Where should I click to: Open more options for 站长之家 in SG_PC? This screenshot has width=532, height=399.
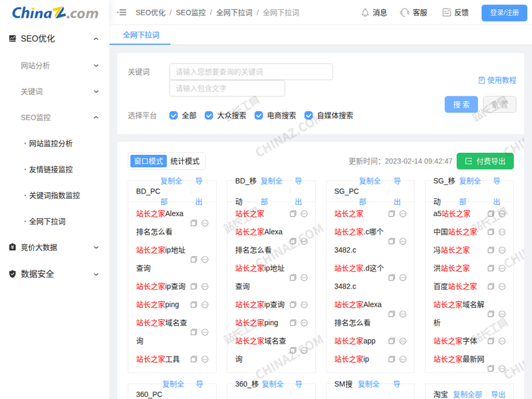coord(403,213)
